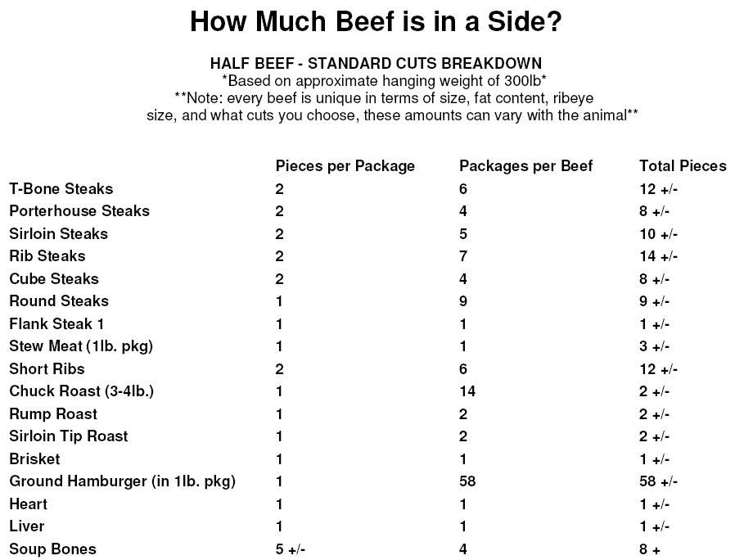The image size is (735, 560).
Task: Click the 'Total Pieces' column header
Action: (x=683, y=165)
